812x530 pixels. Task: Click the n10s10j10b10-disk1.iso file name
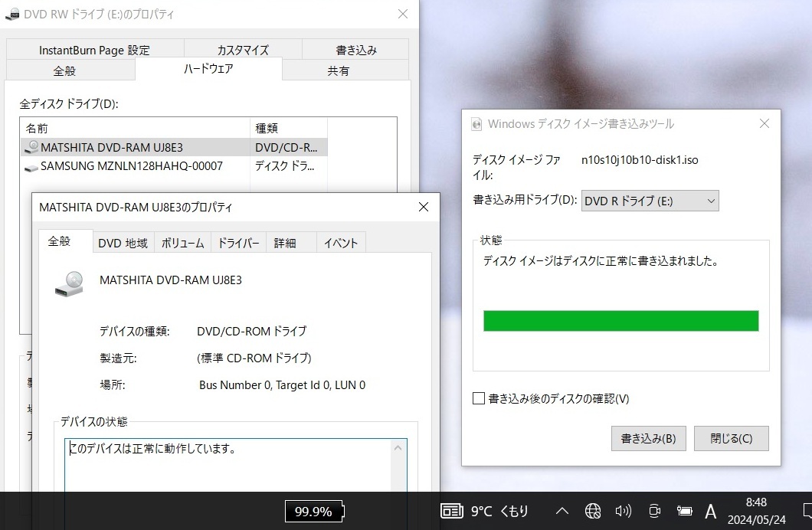click(640, 160)
